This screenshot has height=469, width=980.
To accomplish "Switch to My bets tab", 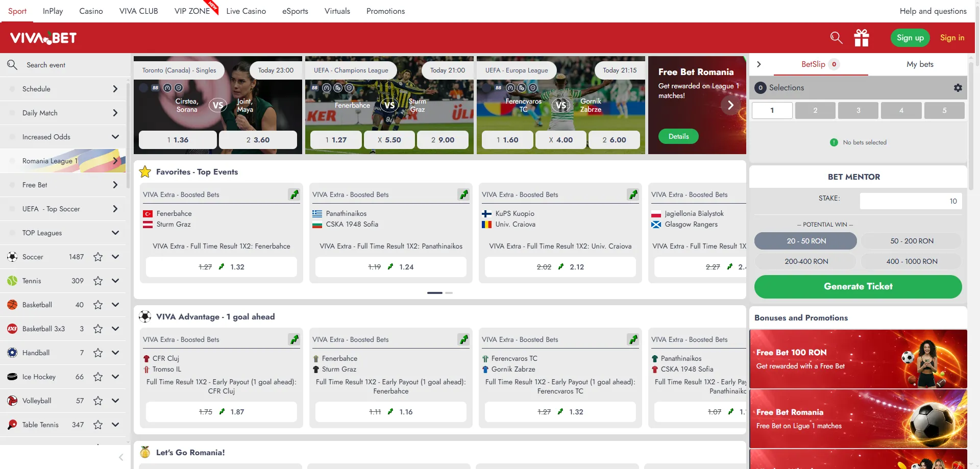I will 920,64.
